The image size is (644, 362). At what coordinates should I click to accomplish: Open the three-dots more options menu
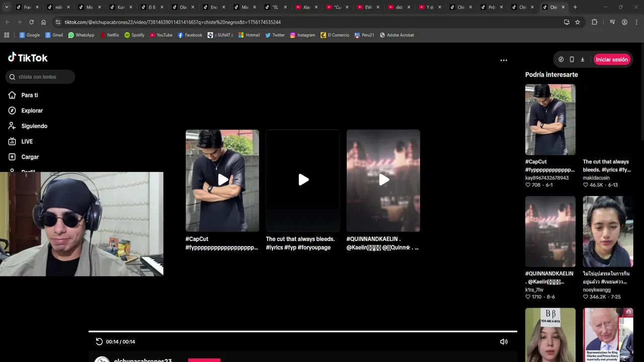[504, 60]
